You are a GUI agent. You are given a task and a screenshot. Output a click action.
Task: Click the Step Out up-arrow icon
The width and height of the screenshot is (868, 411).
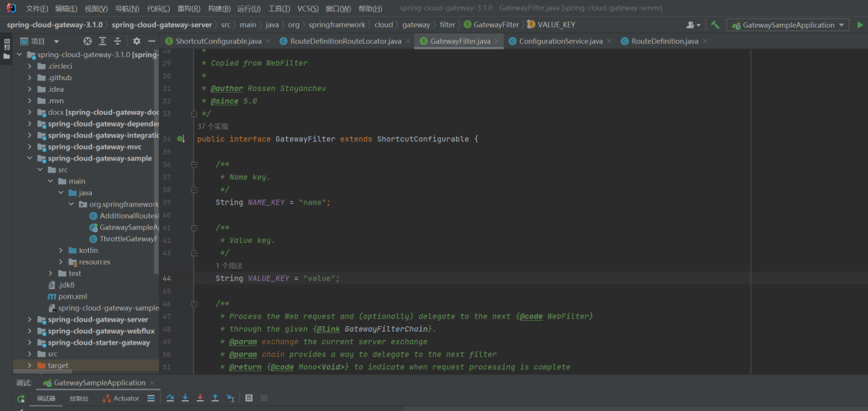[x=214, y=399]
